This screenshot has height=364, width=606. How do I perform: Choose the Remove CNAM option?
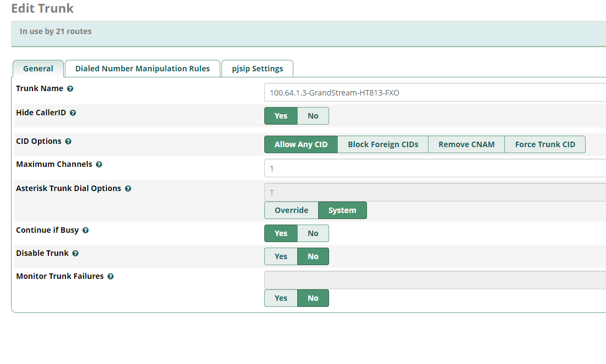tap(466, 144)
